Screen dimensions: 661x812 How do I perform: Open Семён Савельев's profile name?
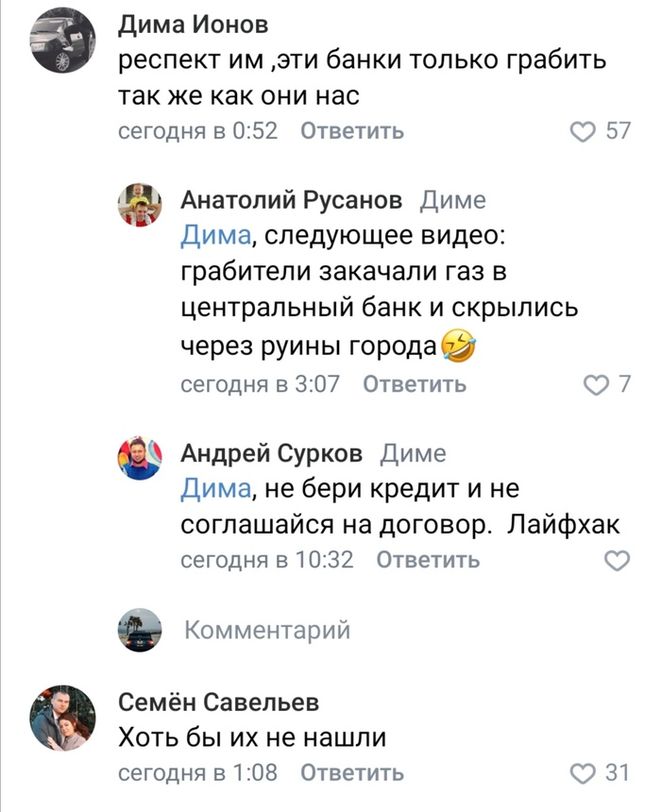click(x=219, y=702)
